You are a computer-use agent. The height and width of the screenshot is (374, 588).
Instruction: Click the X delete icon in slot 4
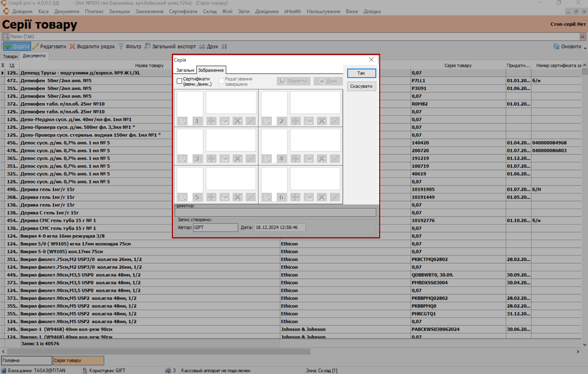coord(322,159)
